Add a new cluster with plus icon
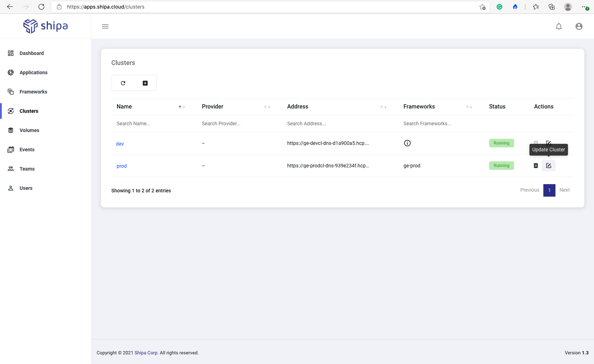 145,83
